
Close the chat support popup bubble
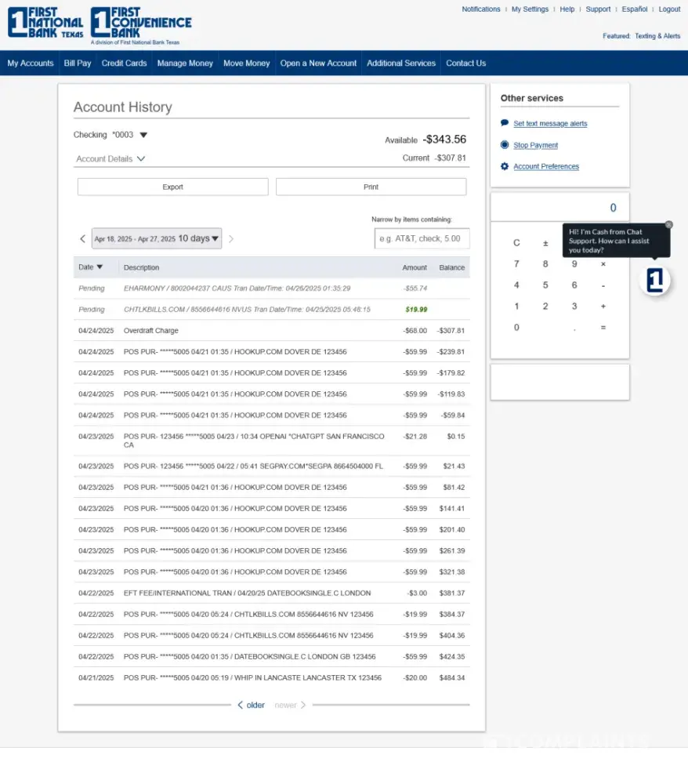668,225
